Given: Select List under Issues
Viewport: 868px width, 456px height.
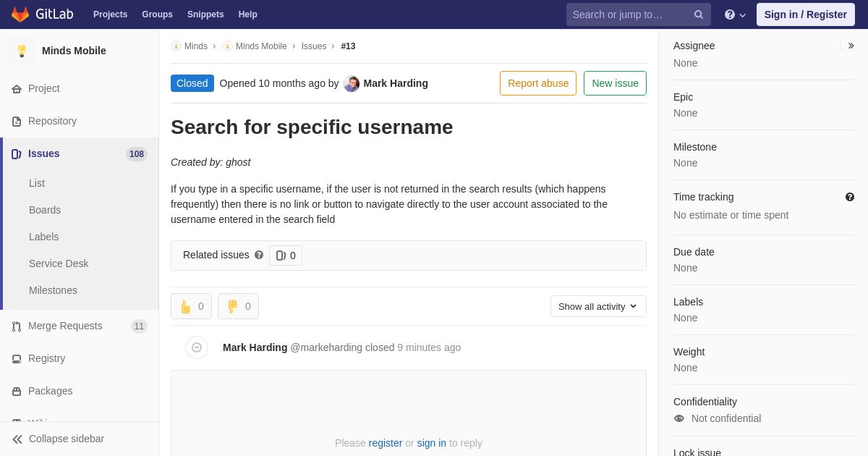Looking at the screenshot, I should (x=37, y=183).
